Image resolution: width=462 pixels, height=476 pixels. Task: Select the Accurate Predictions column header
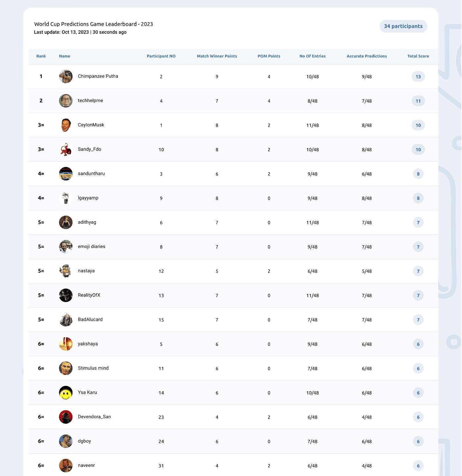[x=367, y=56]
